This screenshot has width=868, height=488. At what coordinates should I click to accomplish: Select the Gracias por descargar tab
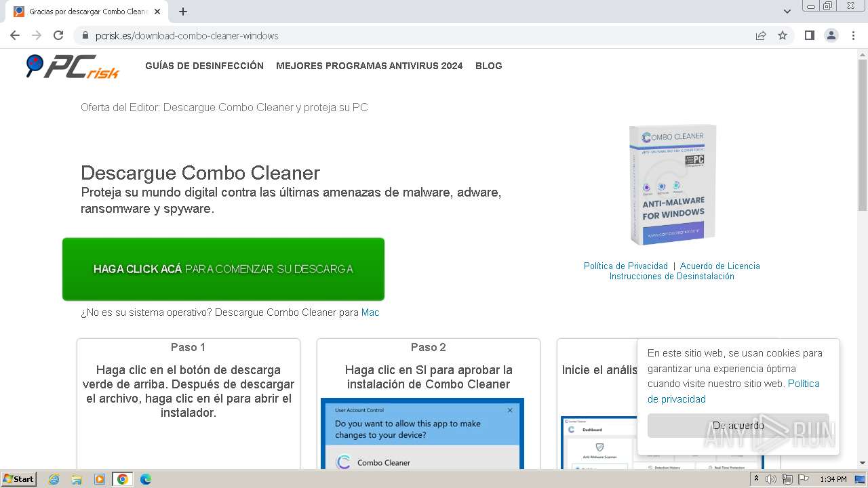pyautogui.click(x=88, y=12)
